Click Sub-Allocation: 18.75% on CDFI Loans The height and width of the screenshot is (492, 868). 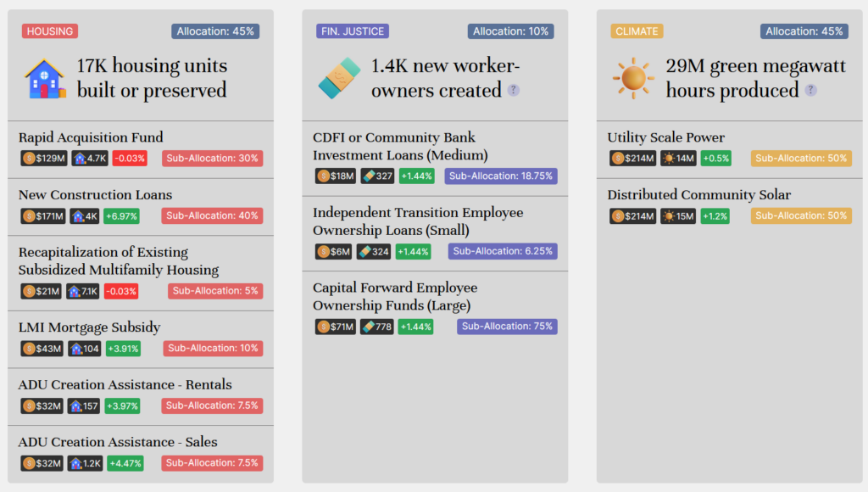pos(501,176)
